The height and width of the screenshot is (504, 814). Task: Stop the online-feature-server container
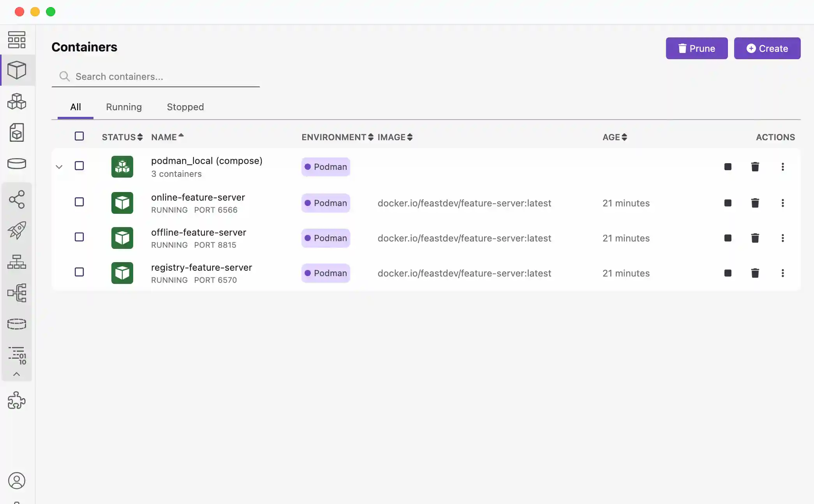[728, 203]
